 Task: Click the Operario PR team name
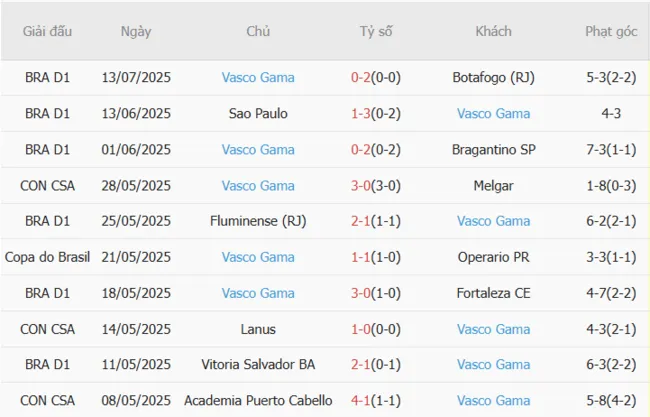[x=493, y=257]
